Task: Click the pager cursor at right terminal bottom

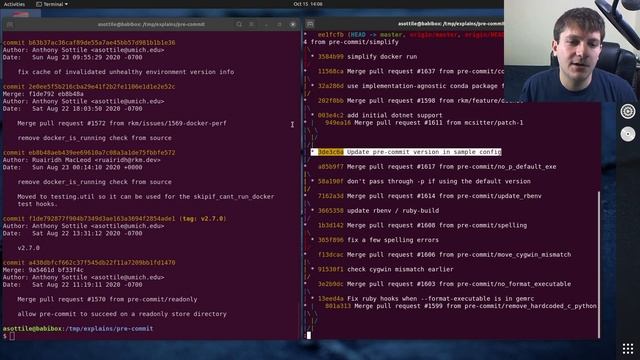Action: pos(309,336)
